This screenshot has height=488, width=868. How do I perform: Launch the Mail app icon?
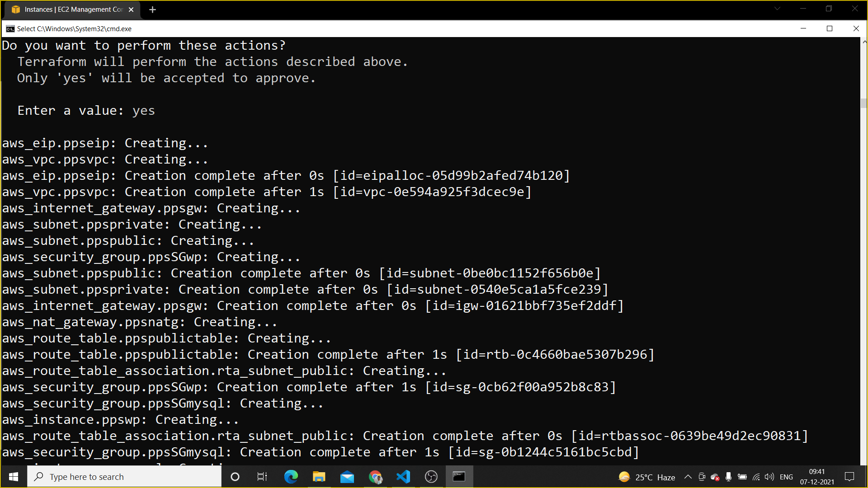click(x=347, y=477)
